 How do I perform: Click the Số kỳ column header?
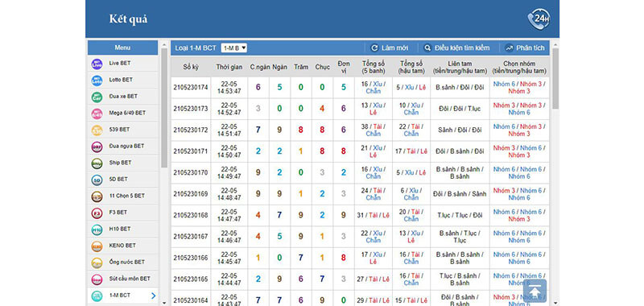click(191, 67)
